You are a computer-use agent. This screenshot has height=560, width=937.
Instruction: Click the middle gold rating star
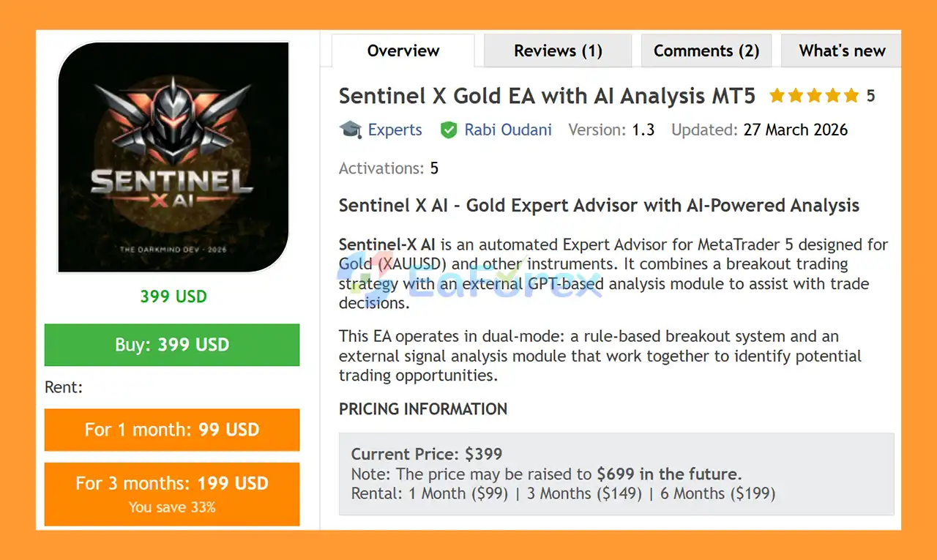coord(815,95)
